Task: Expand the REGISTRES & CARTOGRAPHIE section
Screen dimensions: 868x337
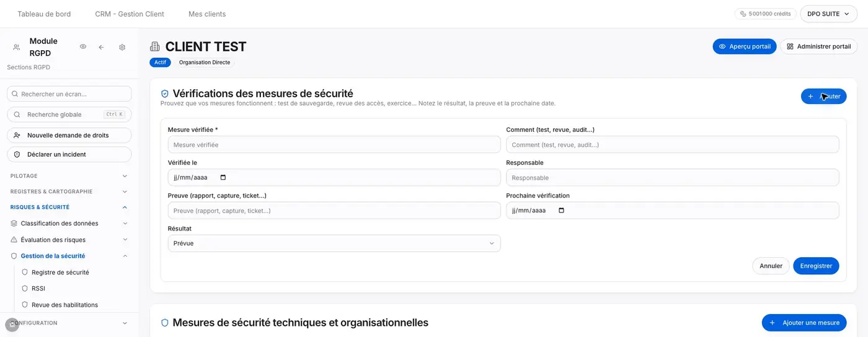Action: pyautogui.click(x=69, y=191)
